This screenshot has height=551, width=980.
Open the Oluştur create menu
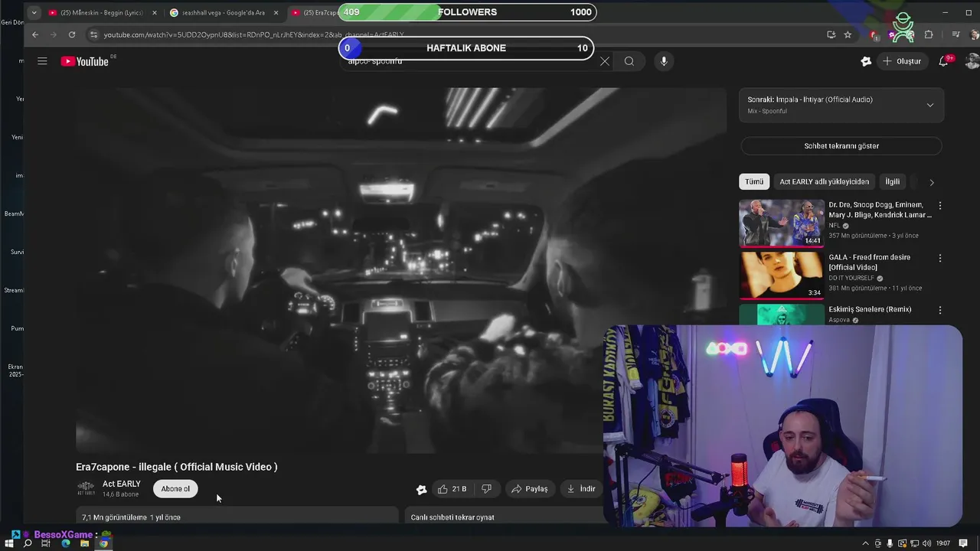[x=902, y=61]
